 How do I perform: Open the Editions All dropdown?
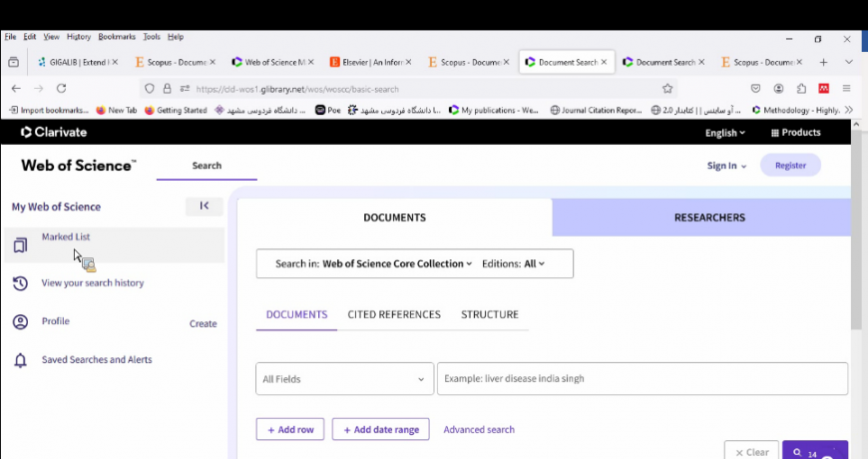coord(513,263)
